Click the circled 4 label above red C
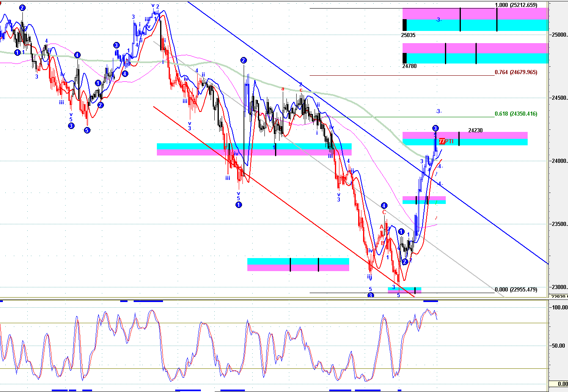This screenshot has width=568, height=392. 384,206
